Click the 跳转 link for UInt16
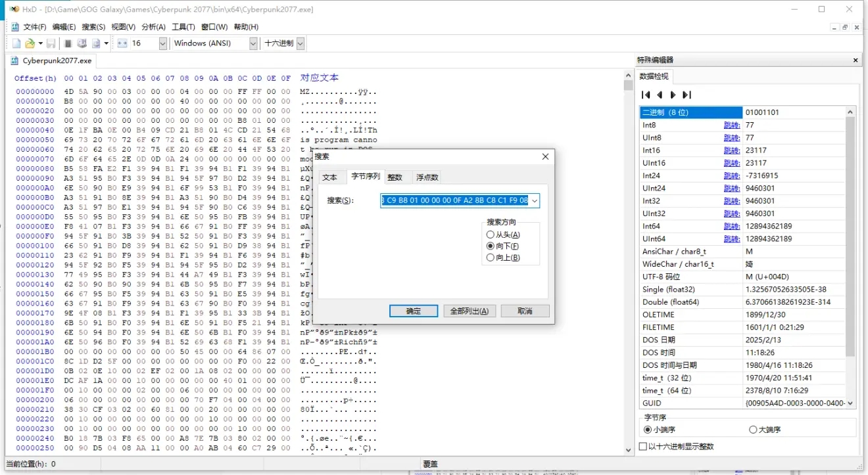868x475 pixels. coord(731,163)
